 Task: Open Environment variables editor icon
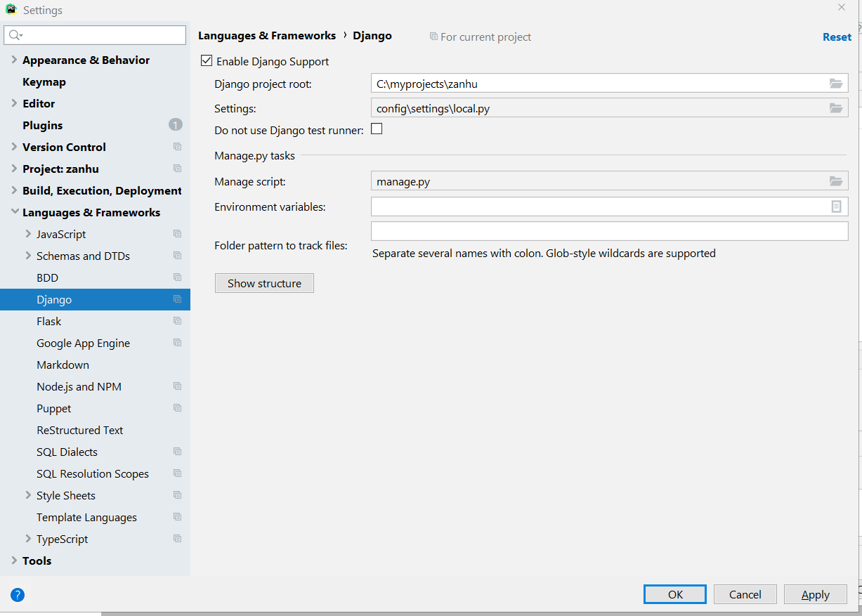click(x=836, y=207)
